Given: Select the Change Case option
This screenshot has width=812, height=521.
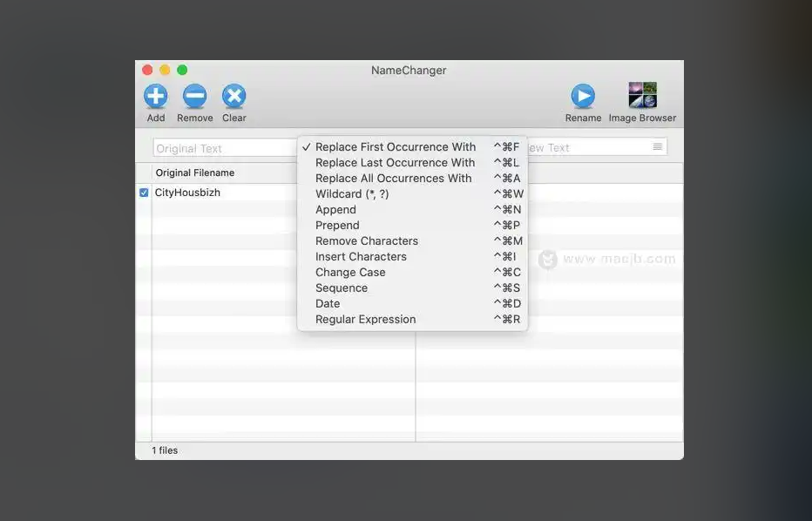Looking at the screenshot, I should (x=412, y=273).
